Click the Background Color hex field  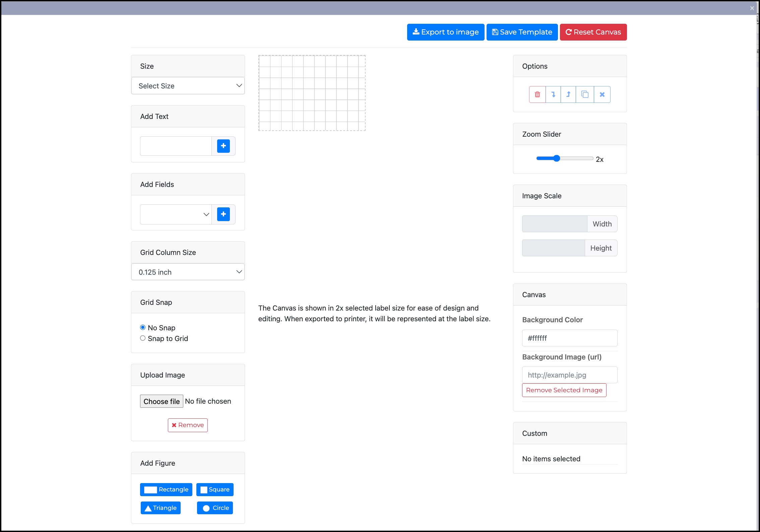point(569,338)
